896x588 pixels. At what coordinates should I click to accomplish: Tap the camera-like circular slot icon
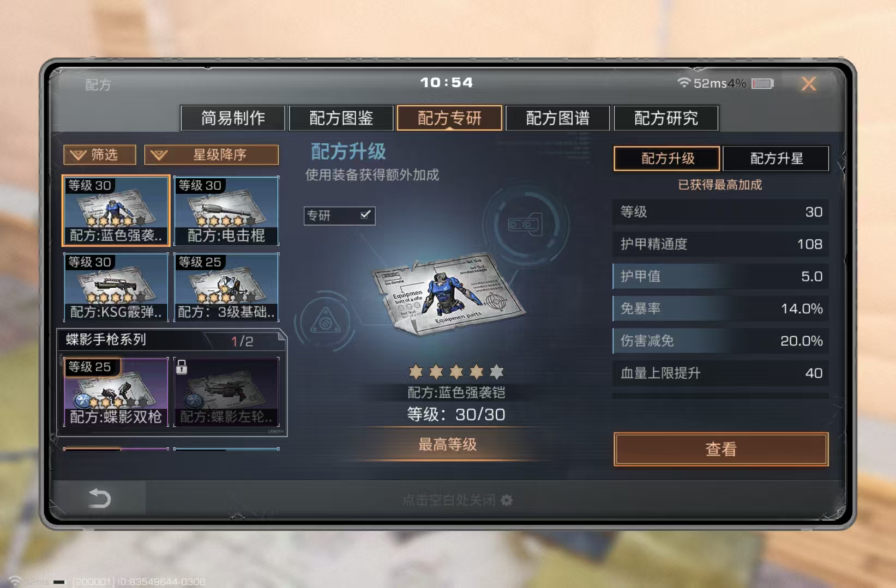(x=525, y=224)
